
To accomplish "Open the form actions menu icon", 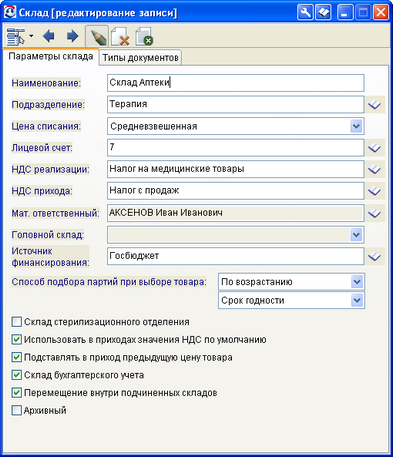I will pos(16,36).
